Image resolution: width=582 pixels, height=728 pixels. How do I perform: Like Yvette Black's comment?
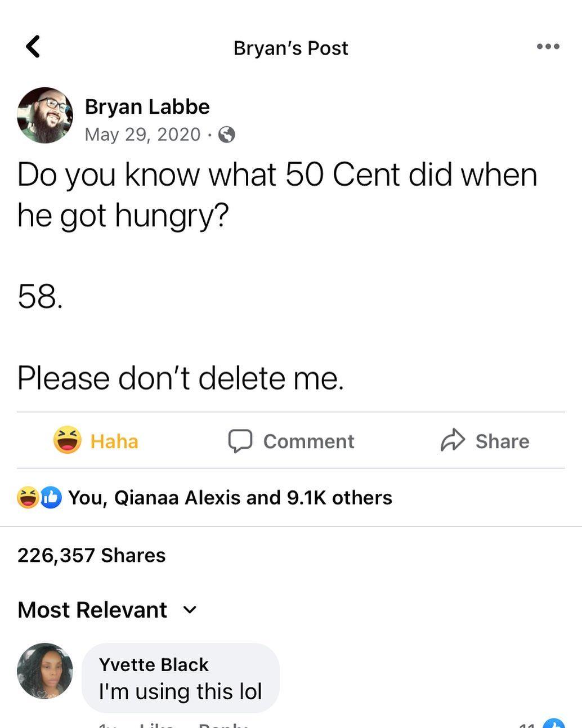coord(158,726)
